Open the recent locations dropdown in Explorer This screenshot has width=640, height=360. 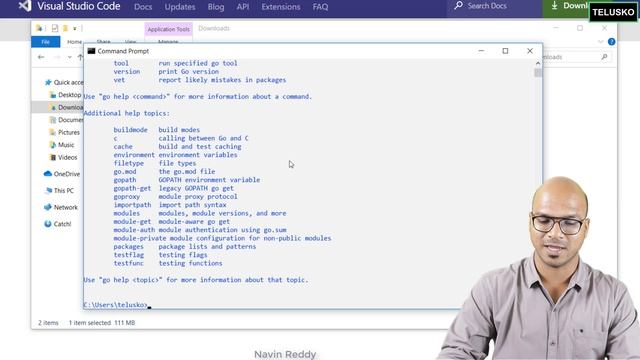70,57
